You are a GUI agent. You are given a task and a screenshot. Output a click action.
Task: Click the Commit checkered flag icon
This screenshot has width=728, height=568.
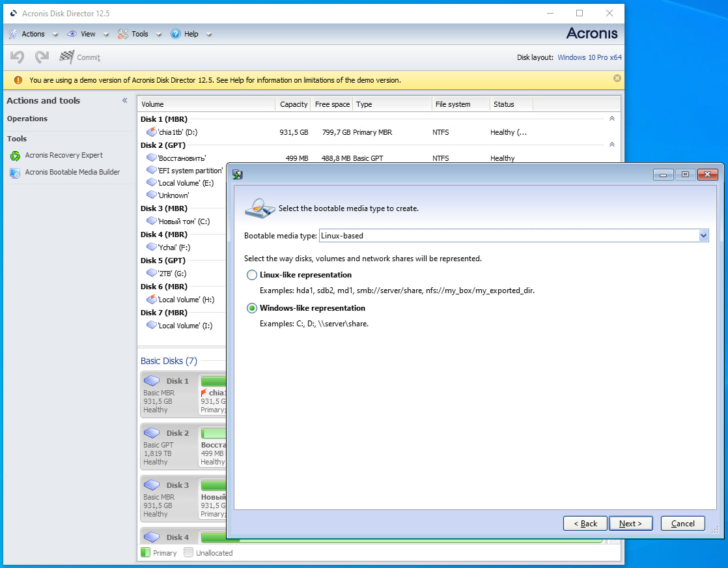point(66,57)
